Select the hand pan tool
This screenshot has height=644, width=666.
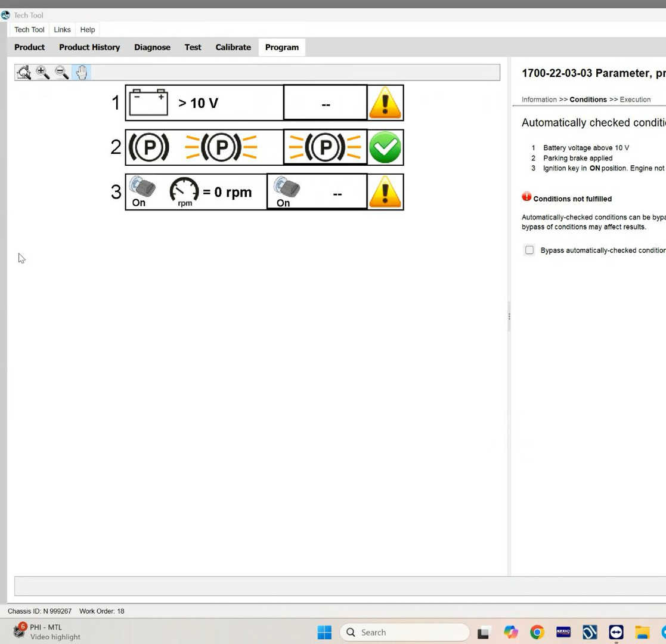click(82, 73)
